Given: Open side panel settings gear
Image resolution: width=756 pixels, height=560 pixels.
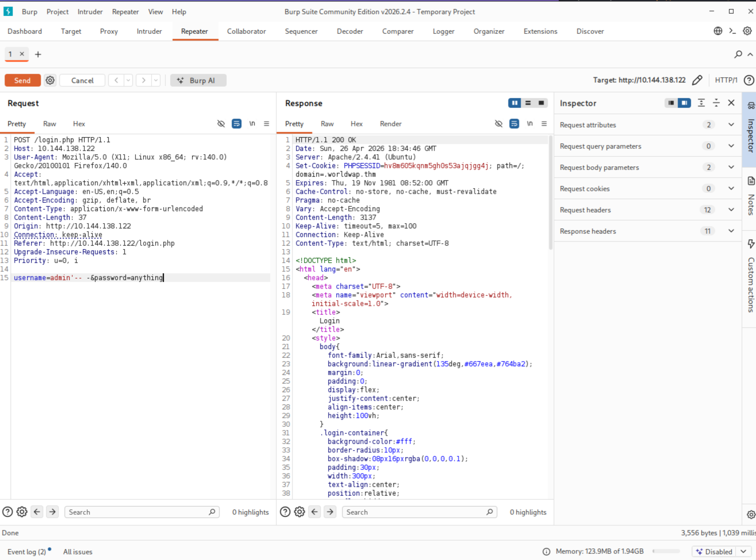Looking at the screenshot, I should 751,514.
